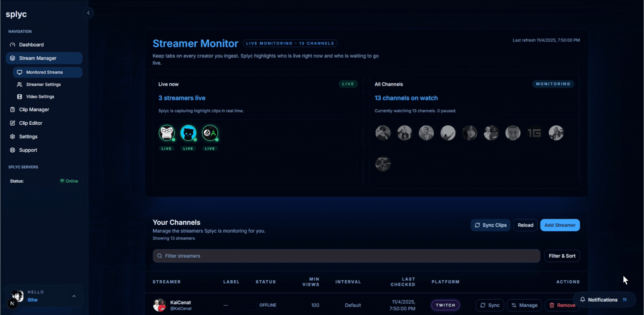Click KaiCenat's avatar thumbnail in the table
Screen dimensions: 644x315
tap(159, 305)
